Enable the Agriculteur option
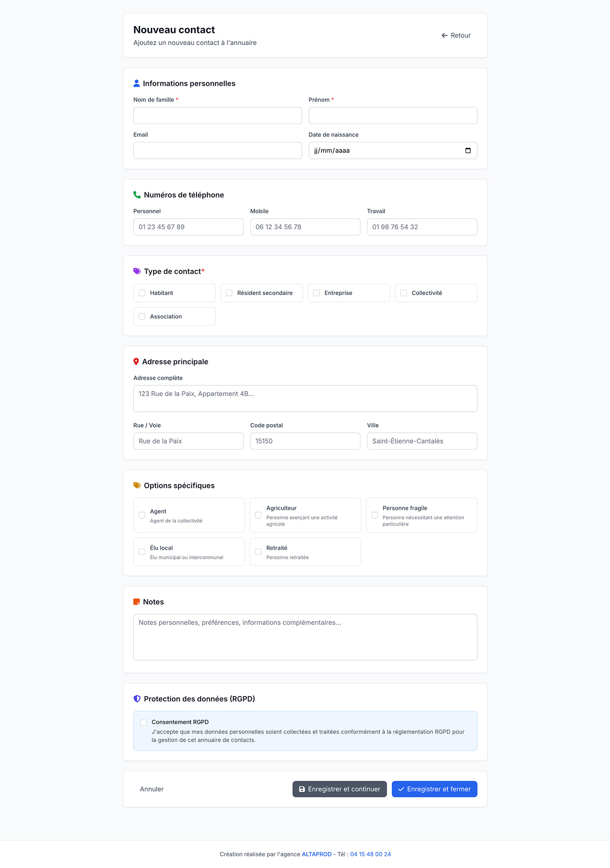The width and height of the screenshot is (610, 868). [x=258, y=515]
